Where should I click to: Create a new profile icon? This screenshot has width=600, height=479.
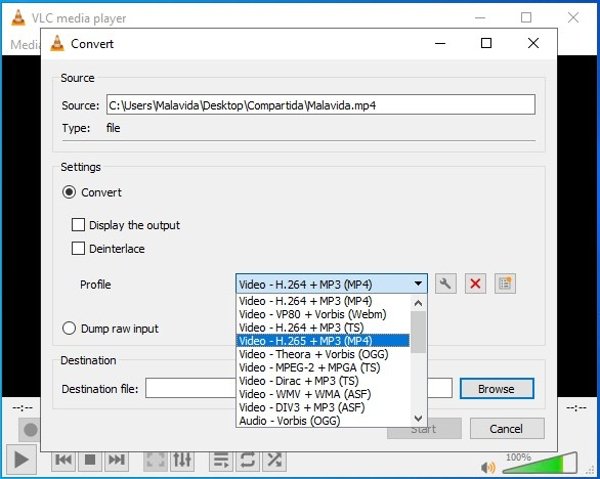pos(505,284)
